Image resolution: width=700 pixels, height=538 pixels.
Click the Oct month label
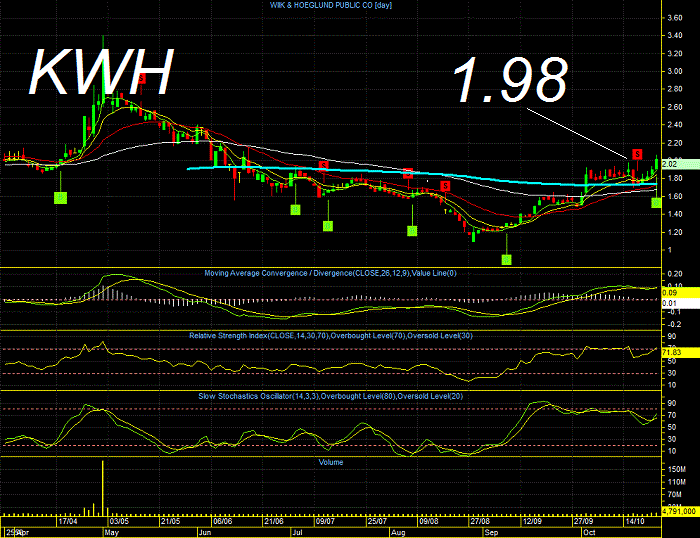click(x=589, y=533)
